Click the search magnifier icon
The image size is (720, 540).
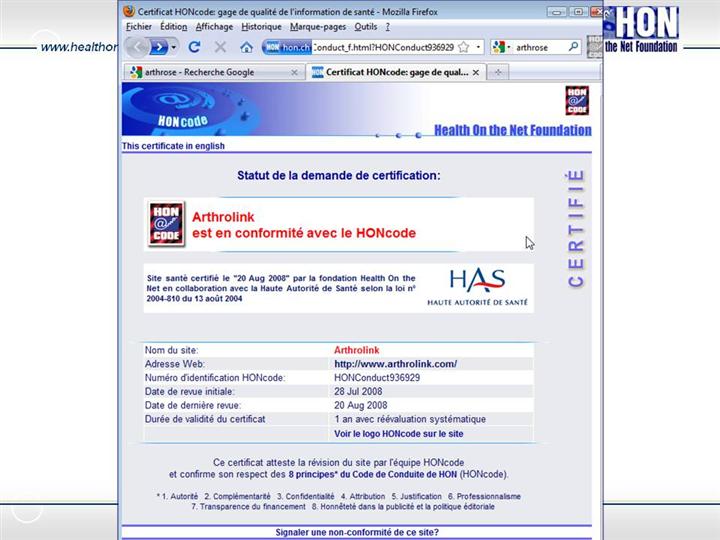coord(573,47)
